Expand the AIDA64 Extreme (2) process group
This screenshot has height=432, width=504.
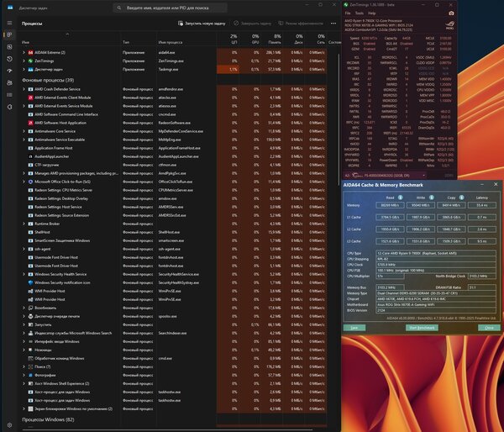[24, 52]
